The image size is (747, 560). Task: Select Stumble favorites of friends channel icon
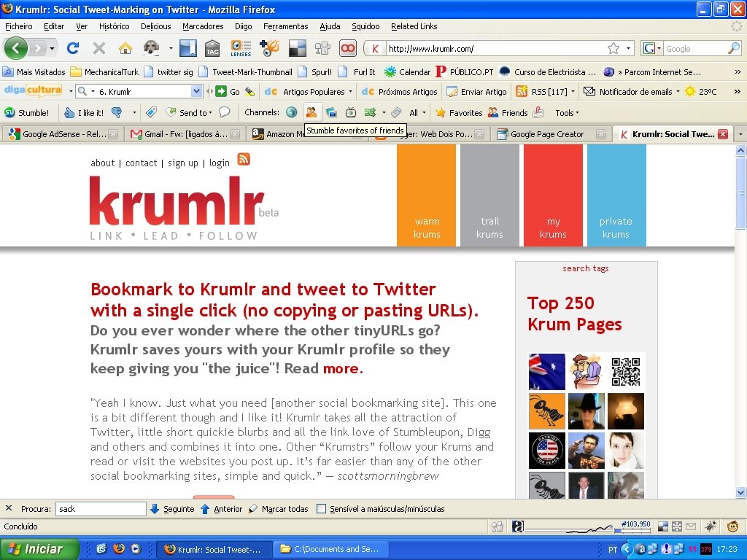(x=311, y=112)
